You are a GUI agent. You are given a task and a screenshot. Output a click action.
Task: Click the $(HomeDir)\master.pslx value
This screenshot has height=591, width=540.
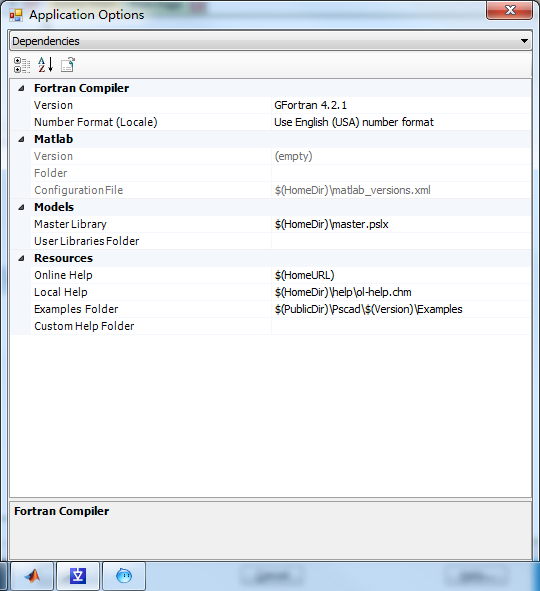(332, 224)
